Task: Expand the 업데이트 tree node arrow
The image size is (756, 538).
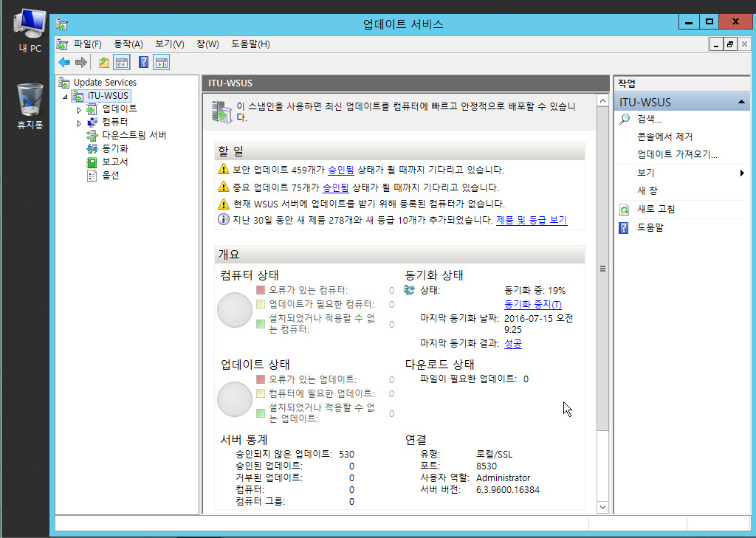Action: click(79, 109)
